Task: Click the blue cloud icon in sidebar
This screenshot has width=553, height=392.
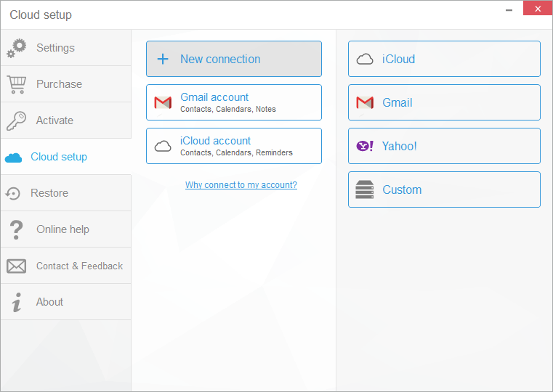Action: tap(13, 158)
